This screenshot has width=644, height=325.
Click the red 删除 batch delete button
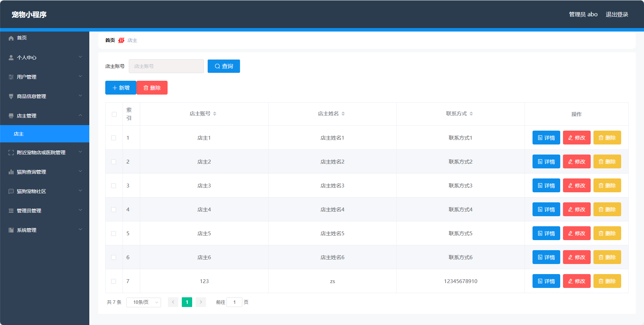[x=152, y=88]
